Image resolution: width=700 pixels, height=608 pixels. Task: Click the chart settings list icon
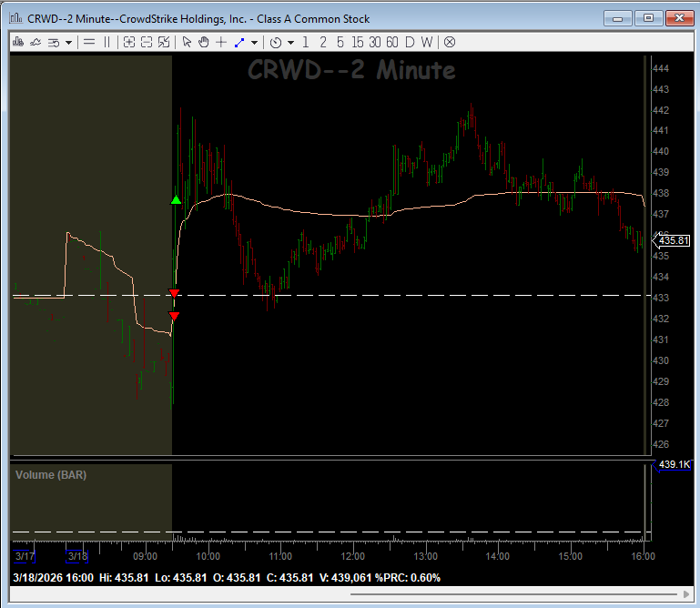[54, 43]
